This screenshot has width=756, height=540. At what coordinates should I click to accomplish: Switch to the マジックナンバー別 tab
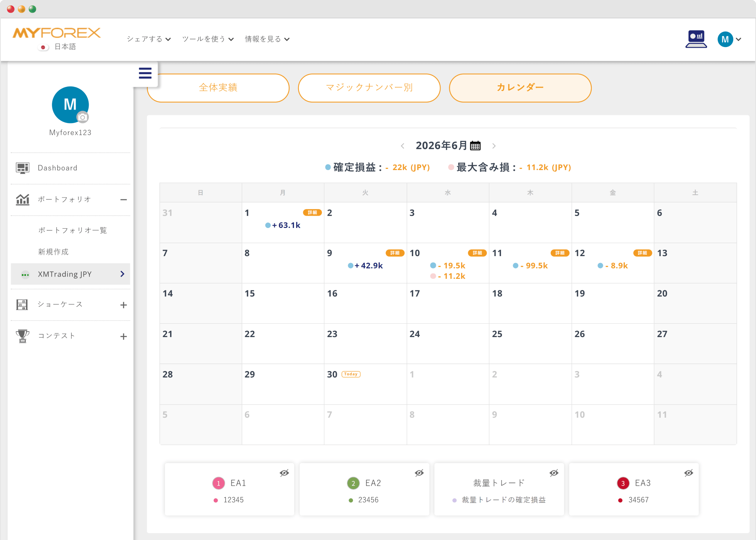369,88
